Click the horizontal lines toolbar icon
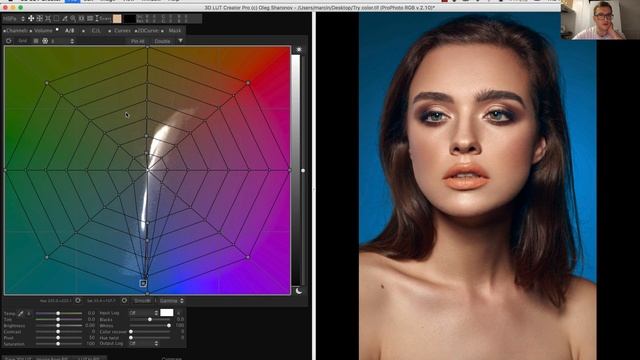This screenshot has height=360, width=640. pos(90,18)
